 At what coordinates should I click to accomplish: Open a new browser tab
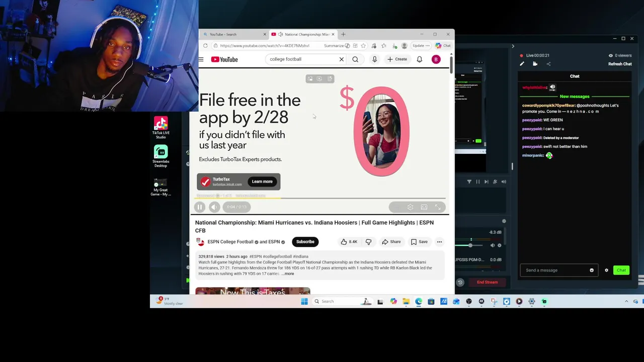[343, 34]
